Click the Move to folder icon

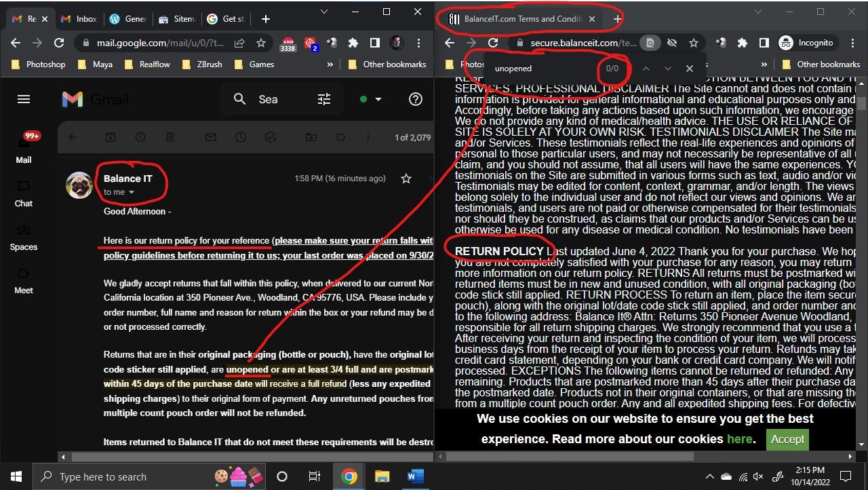click(x=311, y=137)
